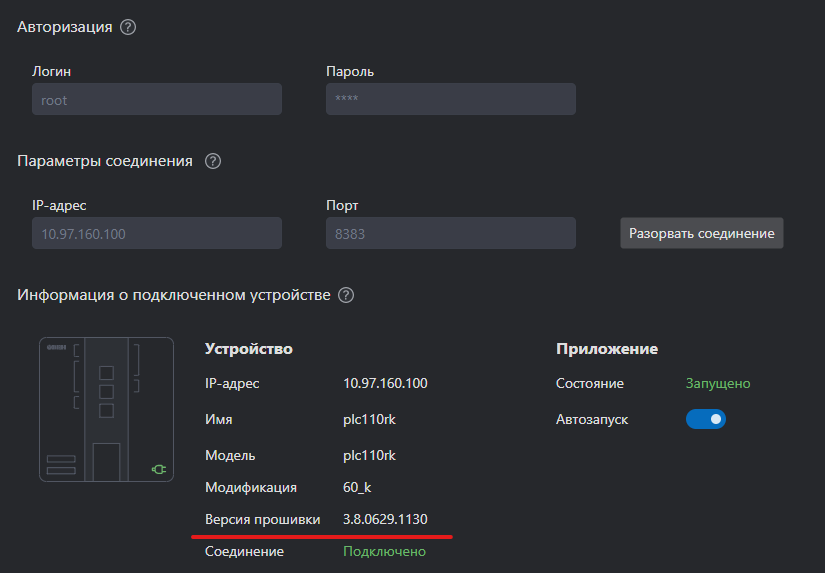Click the Авторизация section title
This screenshot has width=825, height=573.
pyautogui.click(x=65, y=27)
